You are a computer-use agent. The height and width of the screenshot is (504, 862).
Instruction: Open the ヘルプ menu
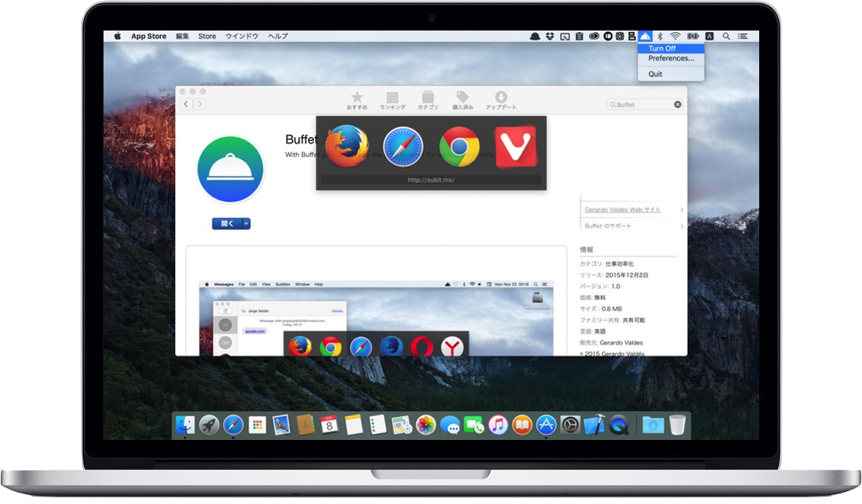pos(278,36)
